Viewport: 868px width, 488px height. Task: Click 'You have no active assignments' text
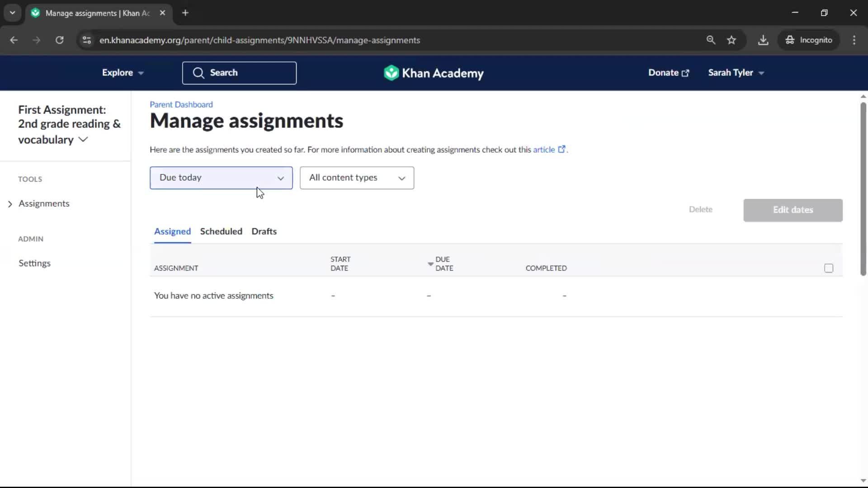click(x=213, y=296)
